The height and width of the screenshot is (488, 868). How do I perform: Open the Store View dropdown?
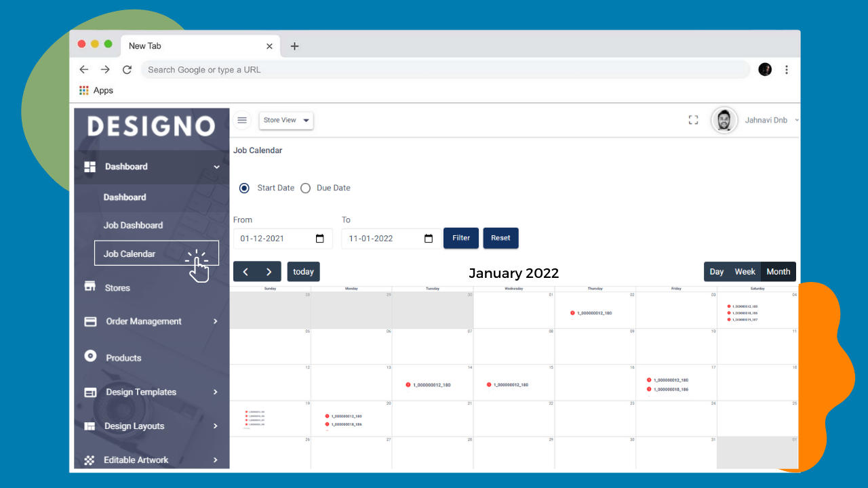click(x=285, y=120)
